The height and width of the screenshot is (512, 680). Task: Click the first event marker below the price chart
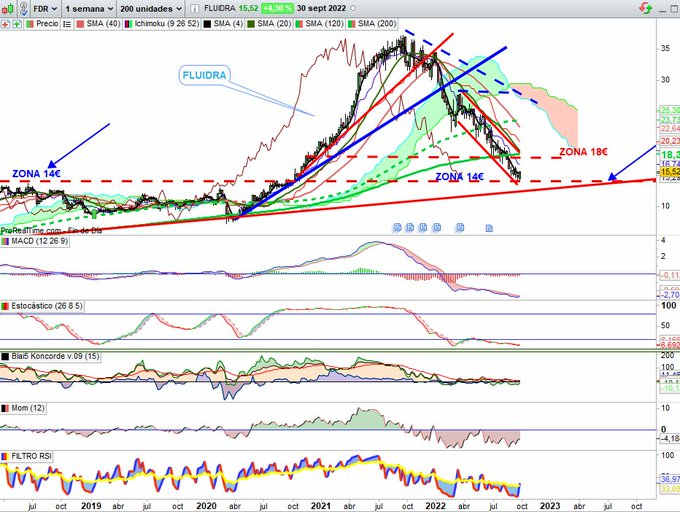pos(397,227)
